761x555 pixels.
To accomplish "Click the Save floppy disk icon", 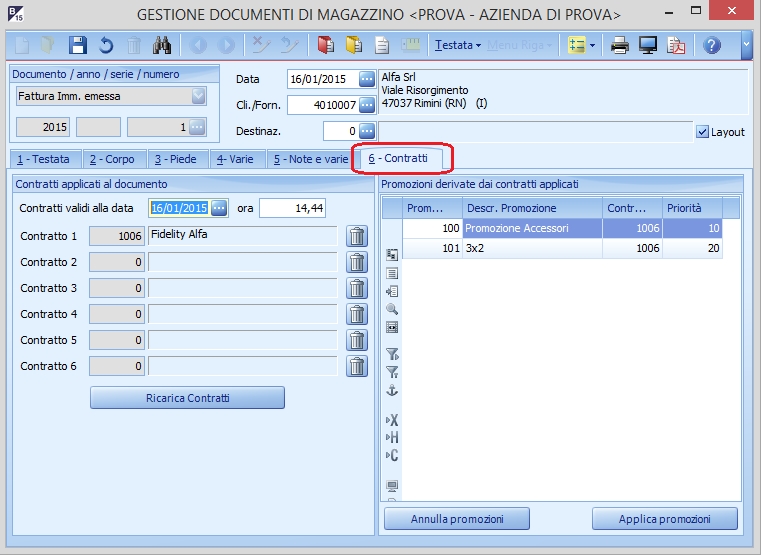I will pos(78,45).
